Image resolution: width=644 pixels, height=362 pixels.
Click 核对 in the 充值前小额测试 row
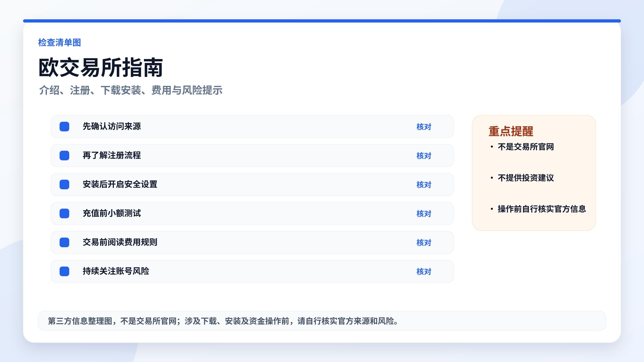424,213
